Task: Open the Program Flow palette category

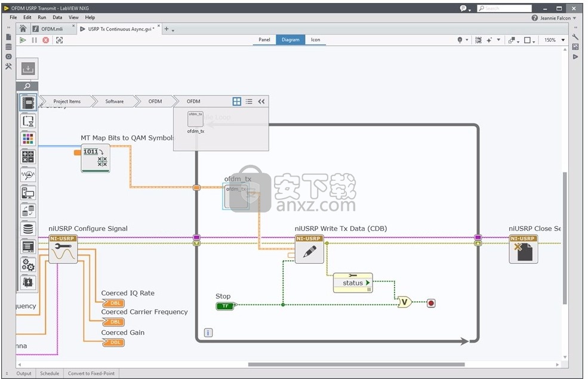Action: pos(28,121)
